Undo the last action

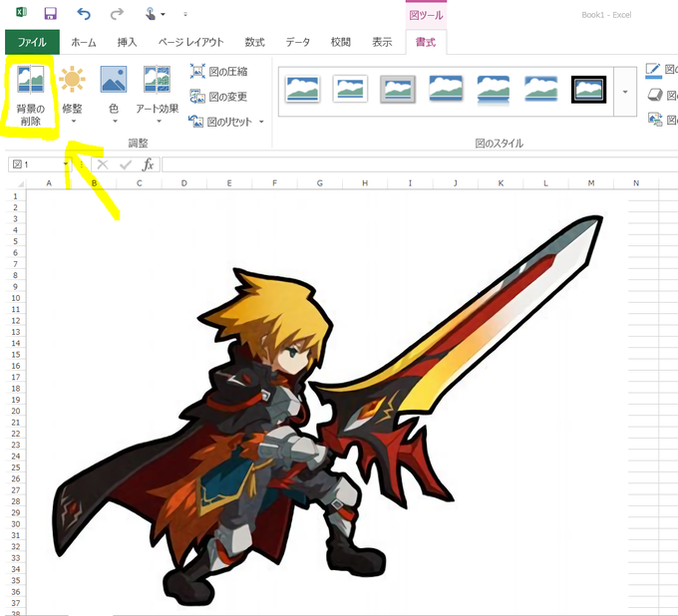[x=84, y=14]
